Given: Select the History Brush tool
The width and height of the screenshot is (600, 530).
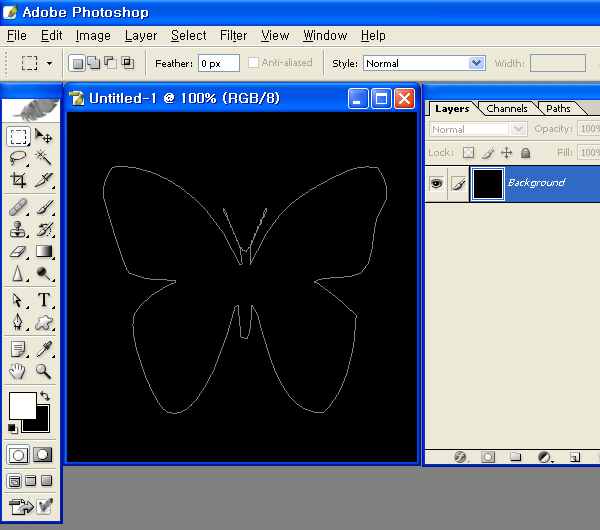Looking at the screenshot, I should [43, 229].
